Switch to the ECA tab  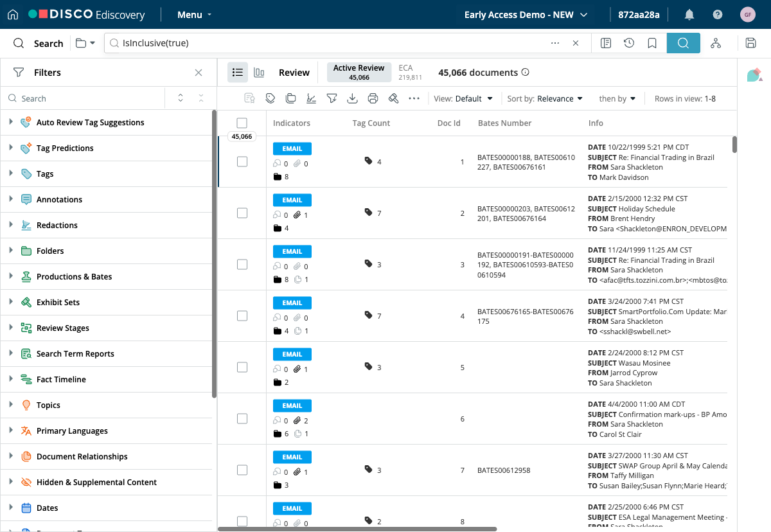tap(410, 72)
